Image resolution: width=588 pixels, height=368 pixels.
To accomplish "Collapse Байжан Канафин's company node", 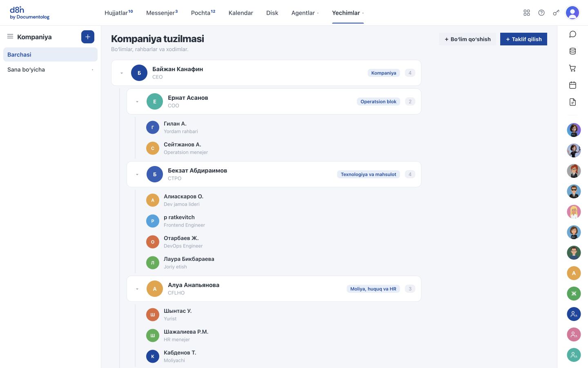I will click(x=122, y=73).
